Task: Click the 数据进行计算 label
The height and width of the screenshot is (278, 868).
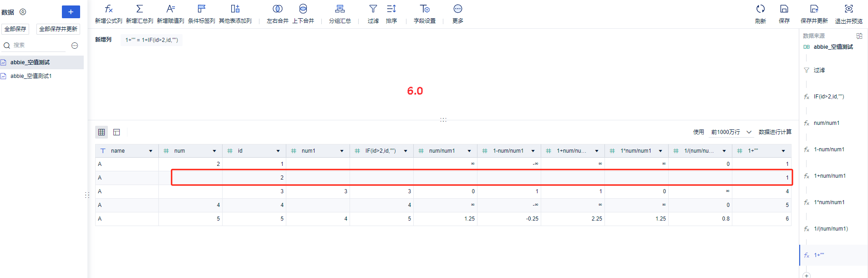Action: click(775, 132)
